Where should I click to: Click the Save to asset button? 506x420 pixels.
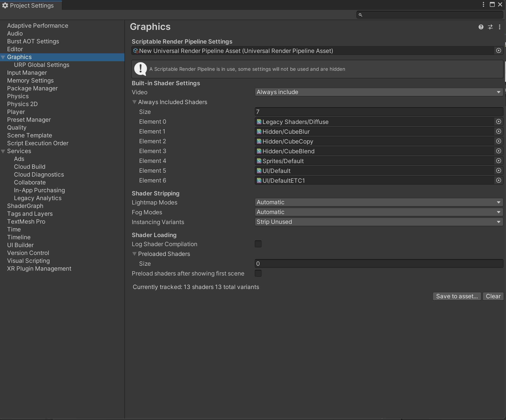[457, 296]
